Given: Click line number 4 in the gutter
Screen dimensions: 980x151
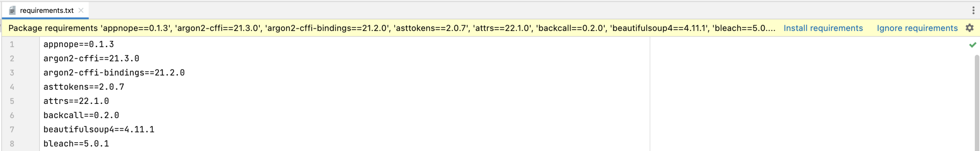Looking at the screenshot, I should 12,87.
